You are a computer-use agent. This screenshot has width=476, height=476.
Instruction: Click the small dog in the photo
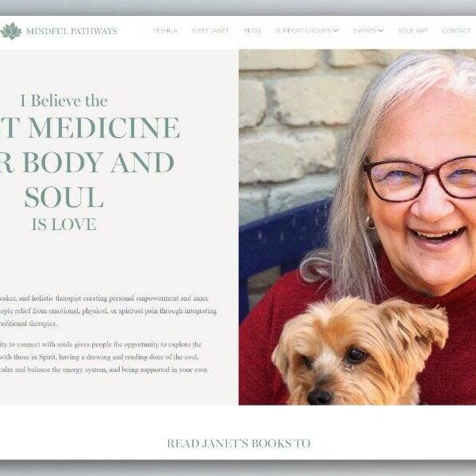click(x=359, y=351)
